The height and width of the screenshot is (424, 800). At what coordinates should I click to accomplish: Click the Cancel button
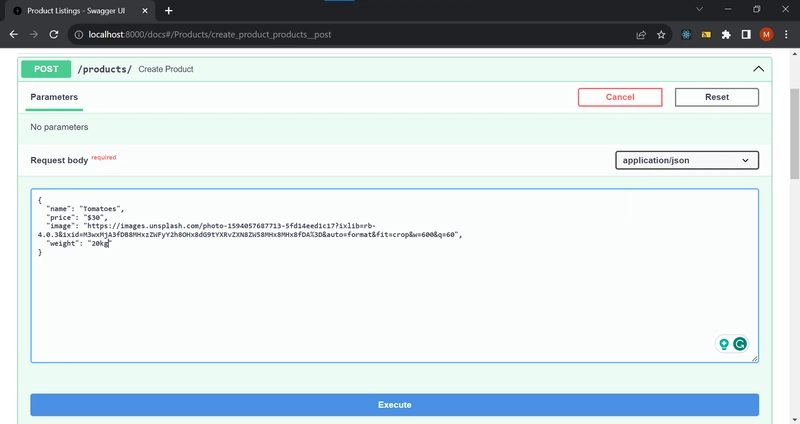[x=620, y=97]
